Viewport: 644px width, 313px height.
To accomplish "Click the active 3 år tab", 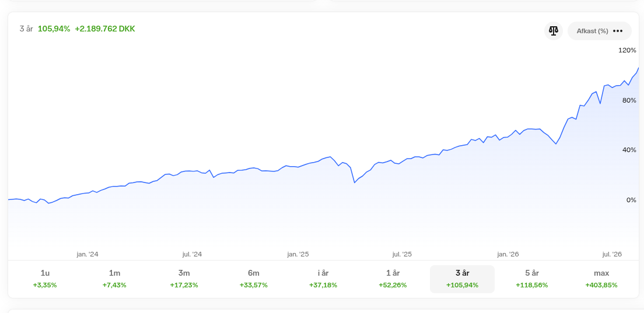I will coord(462,279).
